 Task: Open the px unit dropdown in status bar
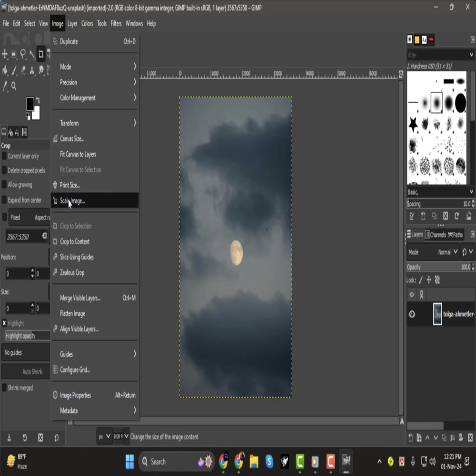coord(104,436)
